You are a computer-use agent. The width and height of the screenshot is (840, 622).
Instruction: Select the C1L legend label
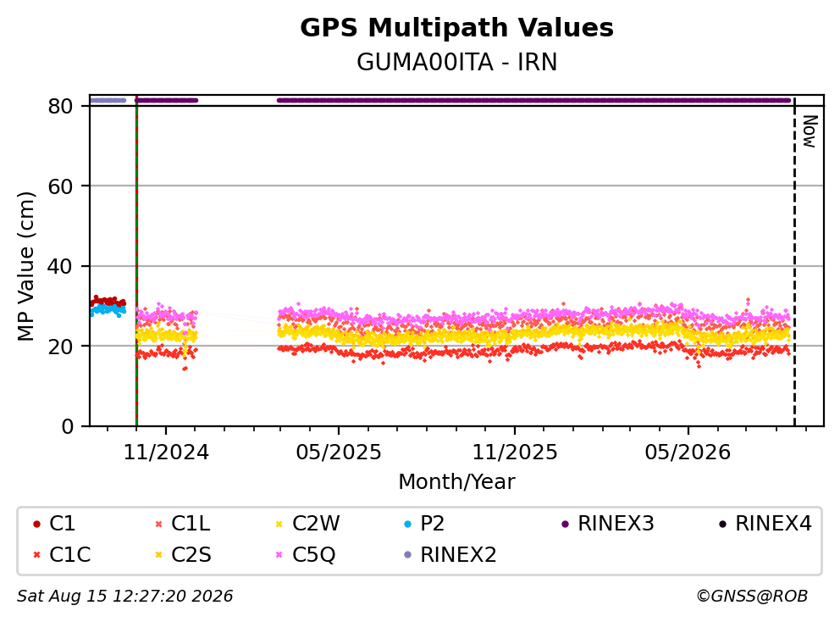click(x=191, y=524)
